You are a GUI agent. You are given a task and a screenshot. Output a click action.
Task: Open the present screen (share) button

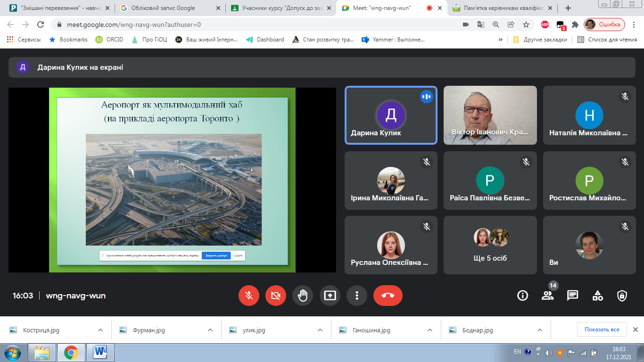click(330, 296)
